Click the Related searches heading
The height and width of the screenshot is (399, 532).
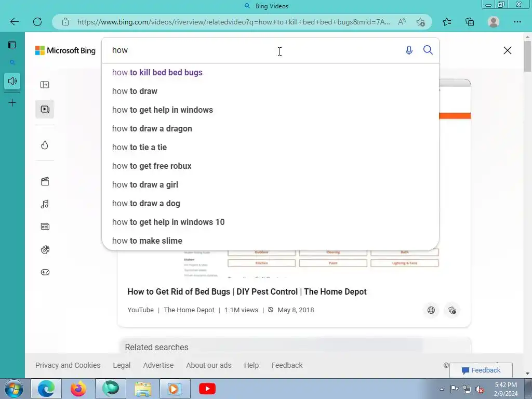(x=156, y=348)
